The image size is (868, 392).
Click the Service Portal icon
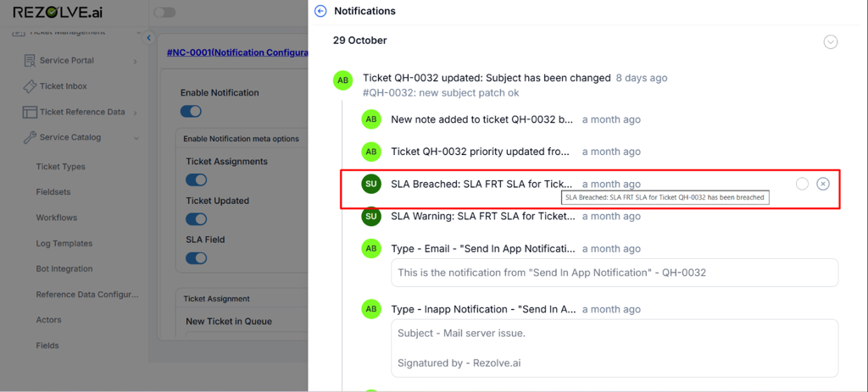30,61
